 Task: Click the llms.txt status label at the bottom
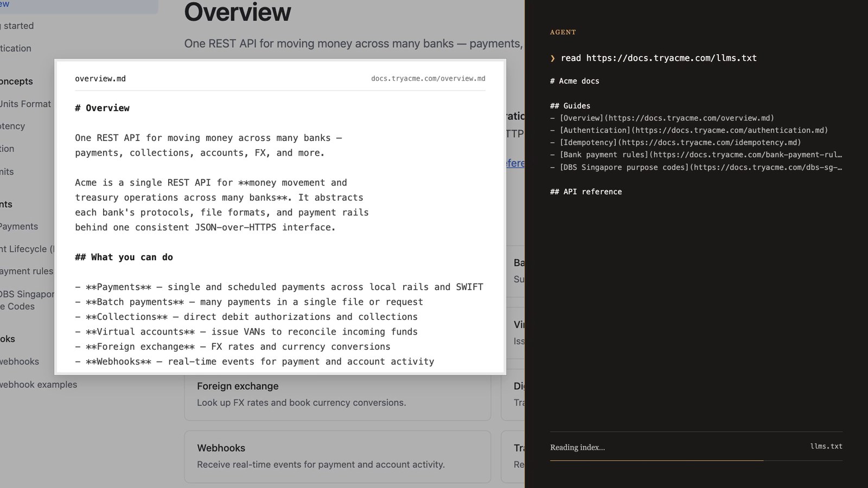click(826, 446)
